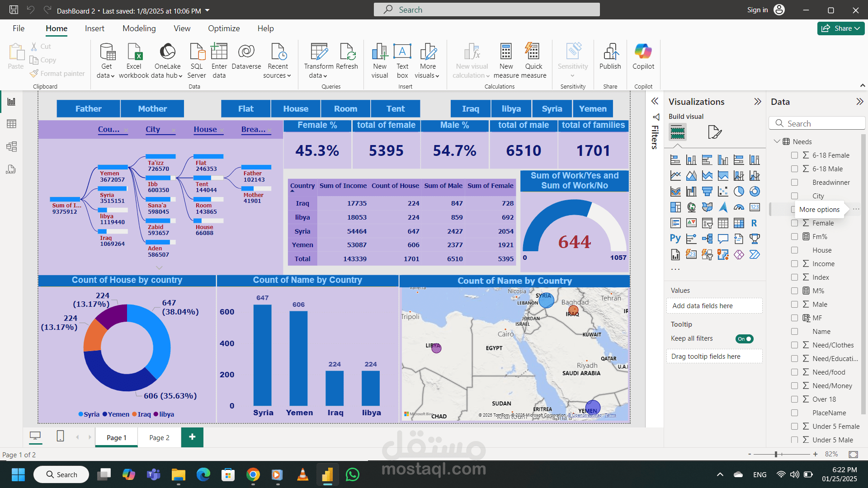Image resolution: width=868 pixels, height=488 pixels.
Task: Collapse the Needs table tree
Action: pos(777,141)
